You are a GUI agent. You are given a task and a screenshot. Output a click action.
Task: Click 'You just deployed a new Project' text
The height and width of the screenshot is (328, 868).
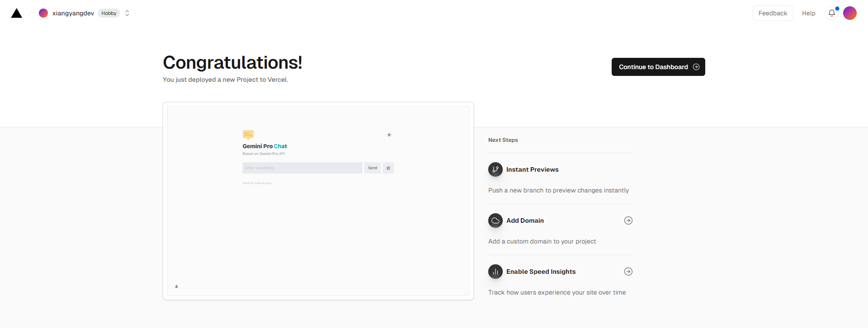click(x=226, y=80)
